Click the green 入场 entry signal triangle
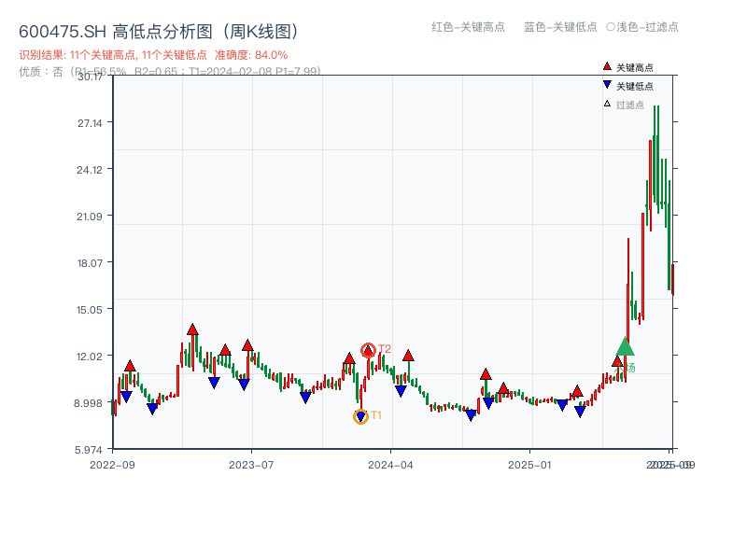Viewport: 747px width, 560px height. (x=625, y=347)
